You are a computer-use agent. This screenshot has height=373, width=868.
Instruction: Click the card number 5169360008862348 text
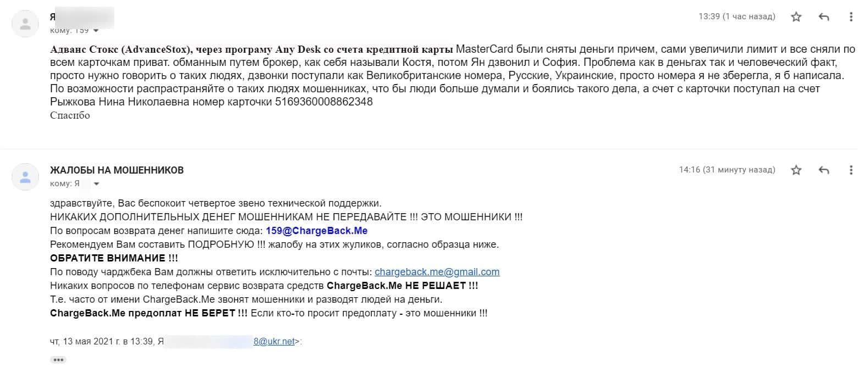[x=324, y=102]
